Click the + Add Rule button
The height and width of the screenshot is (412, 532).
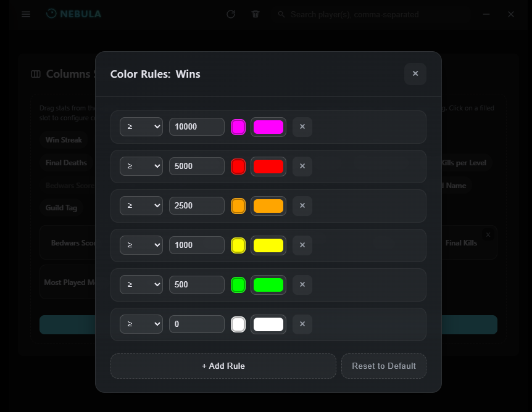click(223, 366)
